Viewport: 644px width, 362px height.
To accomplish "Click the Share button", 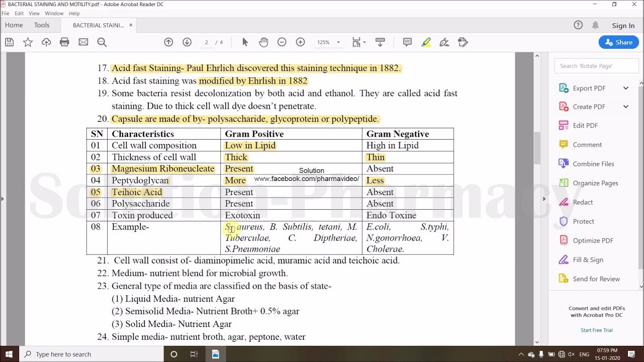I will [618, 42].
